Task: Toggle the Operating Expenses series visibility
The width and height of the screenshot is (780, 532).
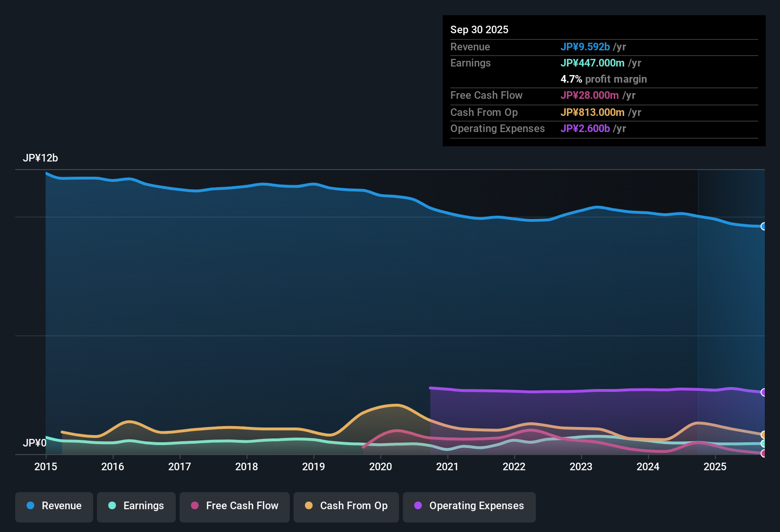Action: coord(469,506)
